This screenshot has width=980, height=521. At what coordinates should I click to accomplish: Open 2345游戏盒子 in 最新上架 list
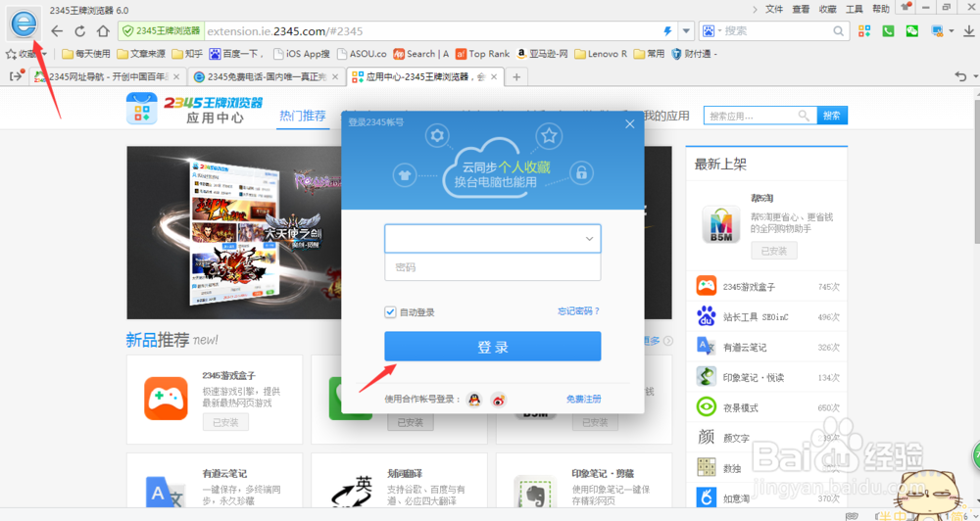tap(767, 286)
